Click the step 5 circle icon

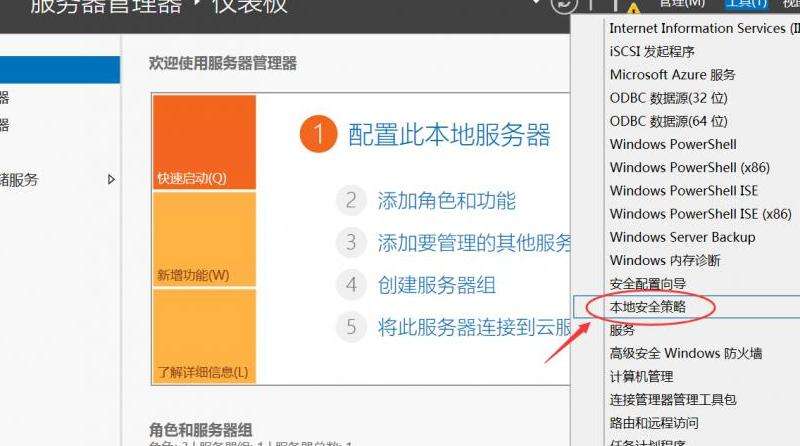tap(350, 327)
